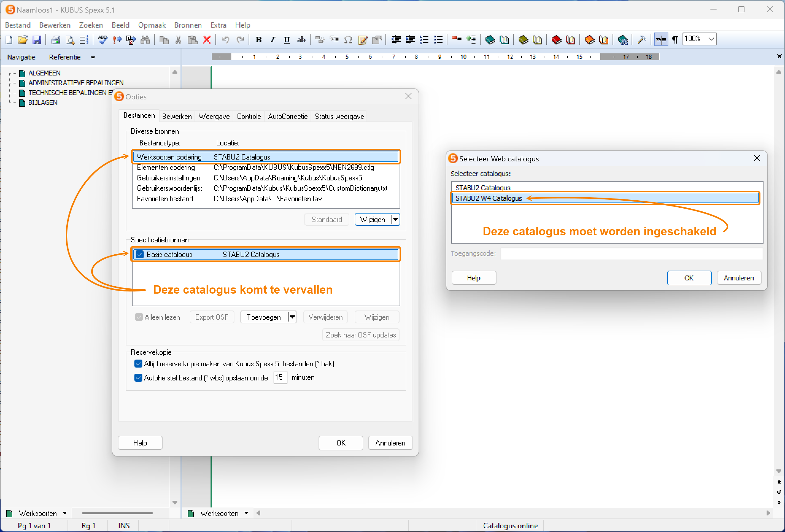
Task: Open the Extra menu
Action: (218, 25)
